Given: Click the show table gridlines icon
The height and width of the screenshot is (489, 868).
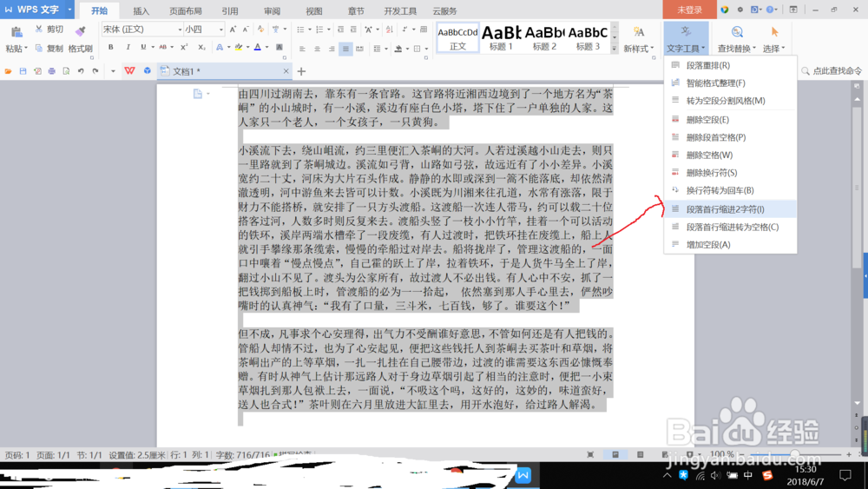Looking at the screenshot, I should tap(424, 30).
